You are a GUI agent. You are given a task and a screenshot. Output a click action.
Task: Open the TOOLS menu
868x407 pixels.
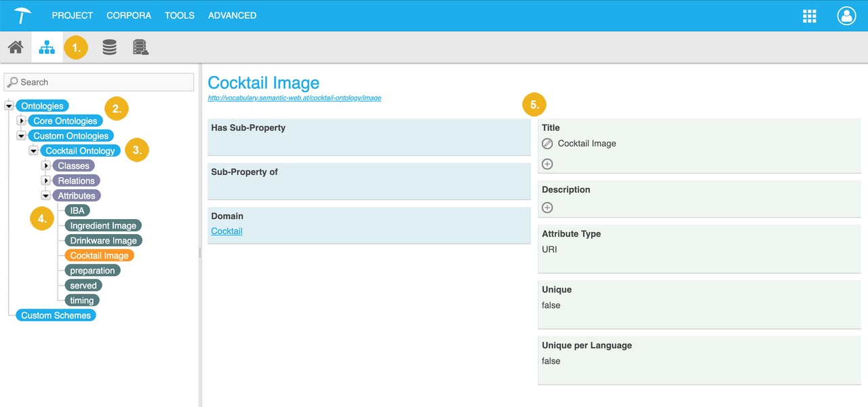coord(179,16)
